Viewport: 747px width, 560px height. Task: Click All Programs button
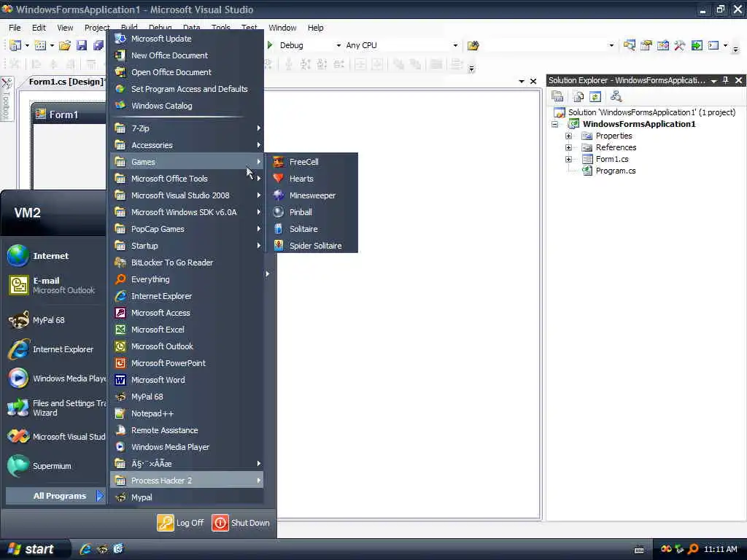tap(55, 496)
